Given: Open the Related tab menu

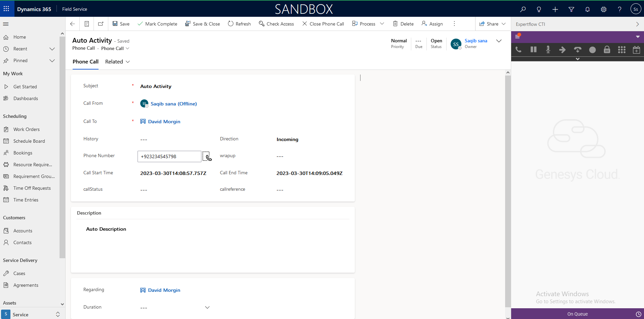Looking at the screenshot, I should coord(117,62).
